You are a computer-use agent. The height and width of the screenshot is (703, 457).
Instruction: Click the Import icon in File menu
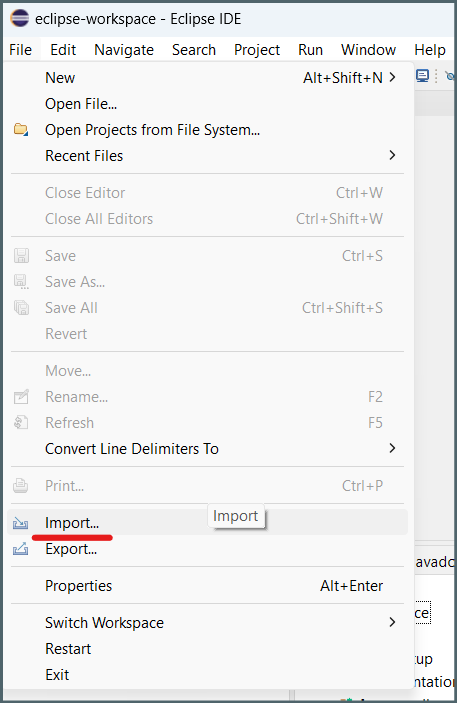20,523
